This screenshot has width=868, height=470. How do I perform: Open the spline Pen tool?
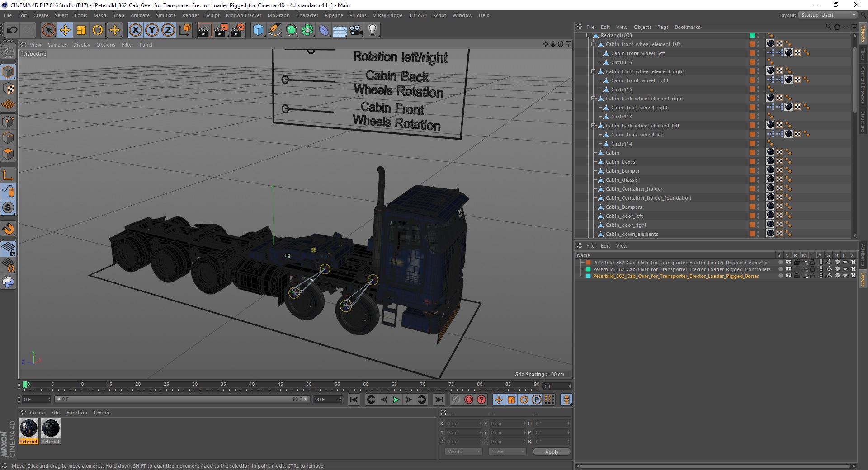[x=274, y=30]
